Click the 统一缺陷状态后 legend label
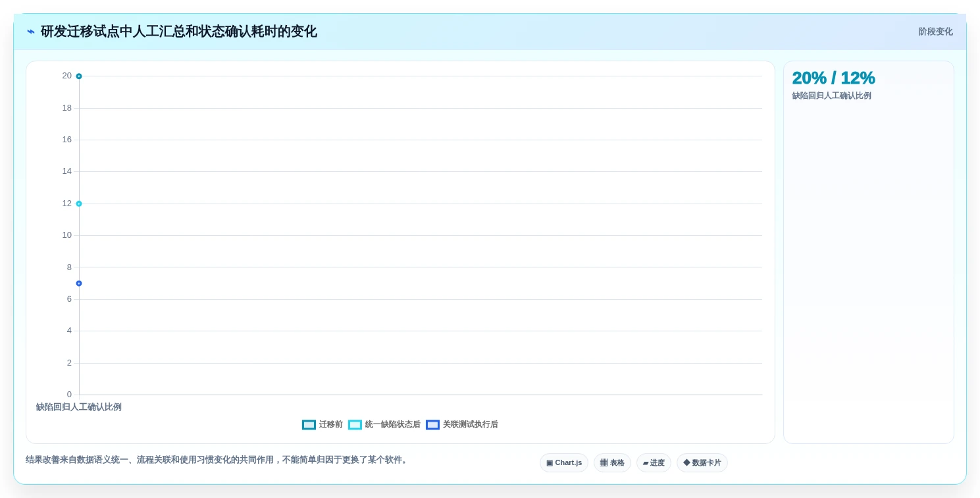Screen dimensions: 980x498 click(x=393, y=425)
